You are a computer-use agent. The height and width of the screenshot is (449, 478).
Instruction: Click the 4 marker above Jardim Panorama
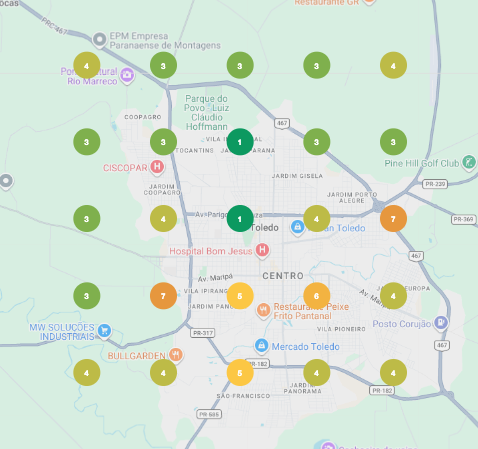point(317,372)
